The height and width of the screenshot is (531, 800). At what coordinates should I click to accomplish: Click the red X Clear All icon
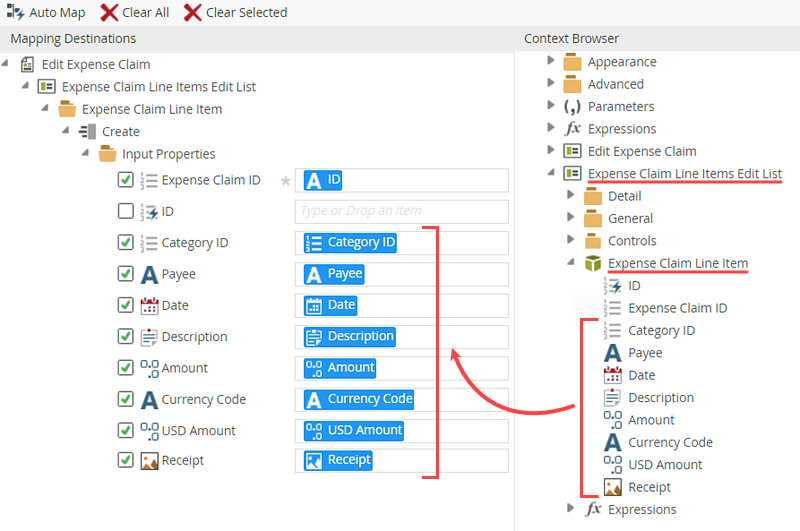point(111,13)
